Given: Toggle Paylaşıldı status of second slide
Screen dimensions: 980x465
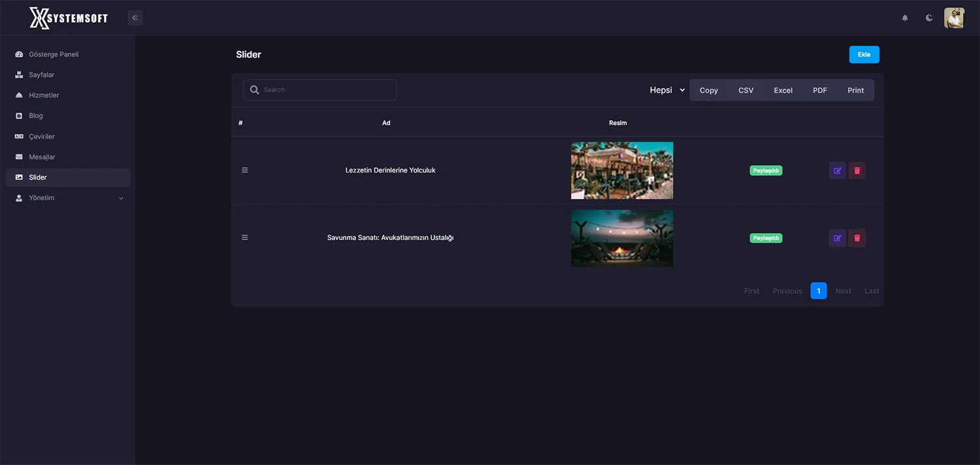Looking at the screenshot, I should pyautogui.click(x=766, y=238).
